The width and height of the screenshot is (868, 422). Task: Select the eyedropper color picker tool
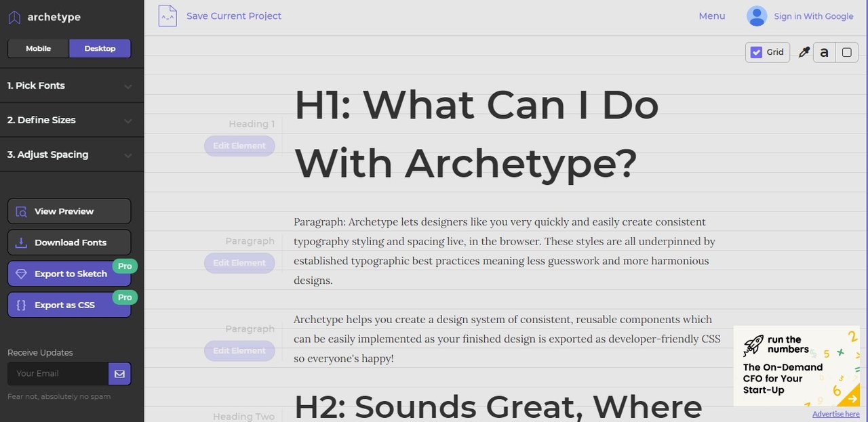pos(804,52)
